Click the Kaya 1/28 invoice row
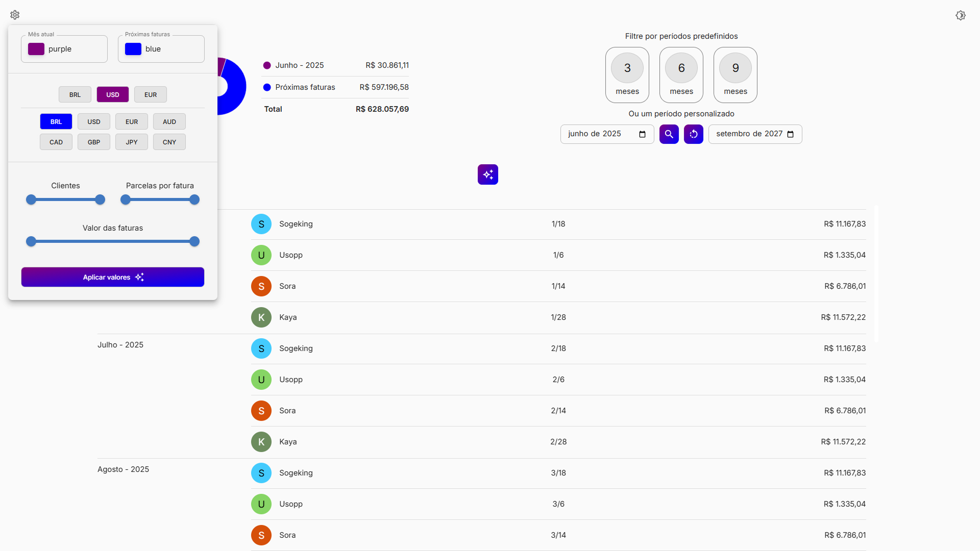Viewport: 980px width, 551px height. pos(558,317)
